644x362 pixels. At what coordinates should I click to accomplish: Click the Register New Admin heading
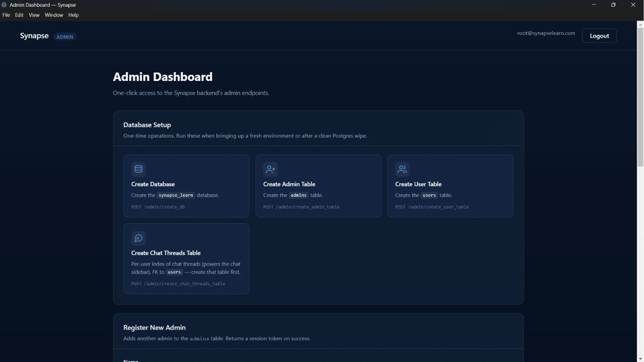click(154, 328)
